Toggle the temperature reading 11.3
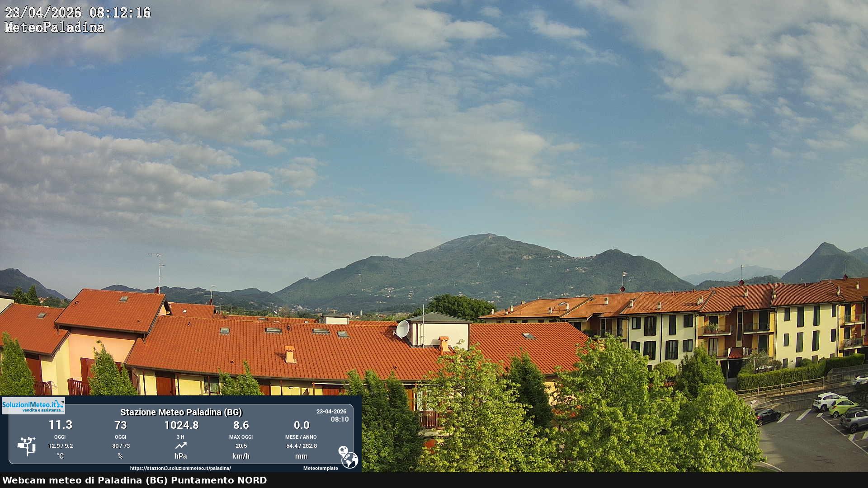The width and height of the screenshot is (868, 488). (x=60, y=425)
